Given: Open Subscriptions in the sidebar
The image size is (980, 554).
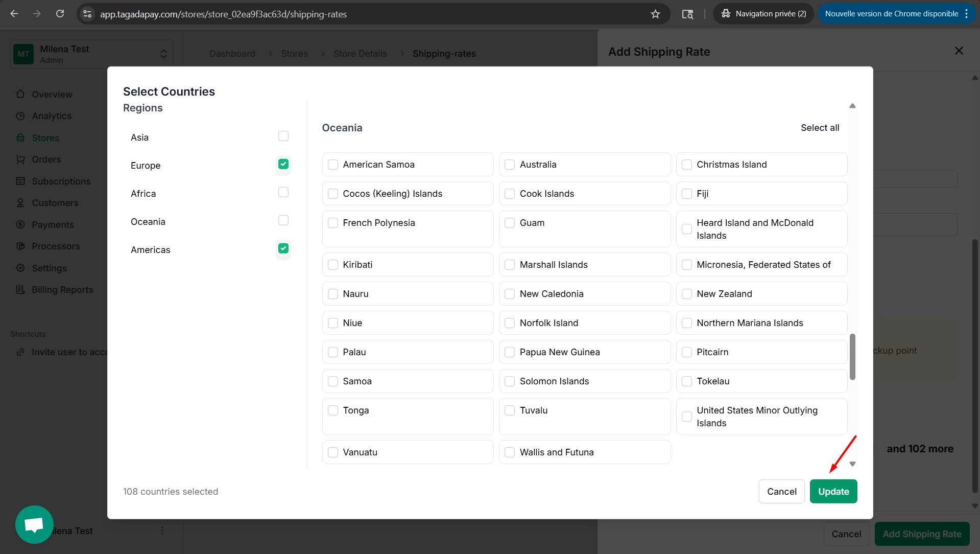Looking at the screenshot, I should pyautogui.click(x=61, y=181).
